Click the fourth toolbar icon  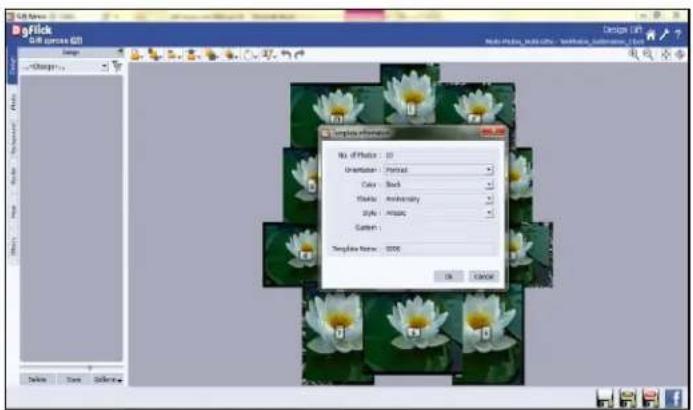pos(193,55)
